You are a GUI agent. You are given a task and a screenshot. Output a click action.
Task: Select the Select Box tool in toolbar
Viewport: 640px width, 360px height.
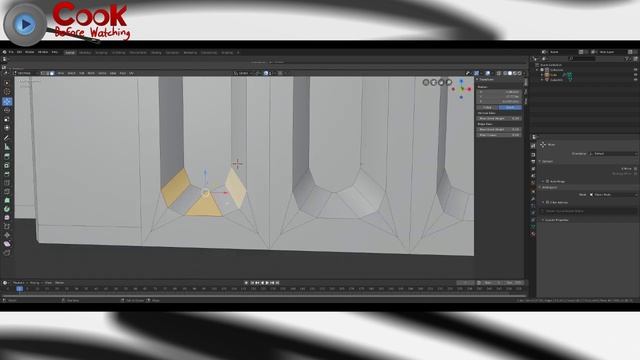pyautogui.click(x=7, y=83)
